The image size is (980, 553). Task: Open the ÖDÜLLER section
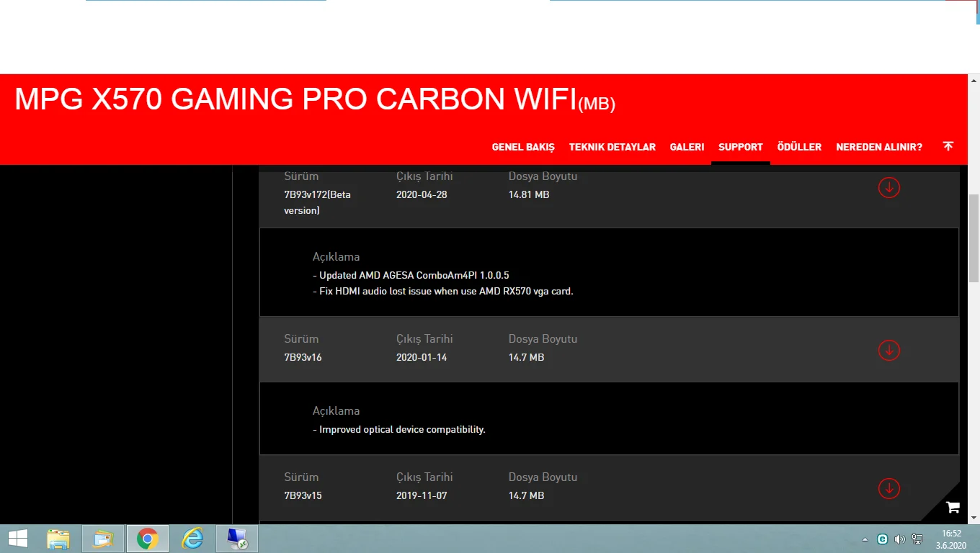tap(799, 146)
